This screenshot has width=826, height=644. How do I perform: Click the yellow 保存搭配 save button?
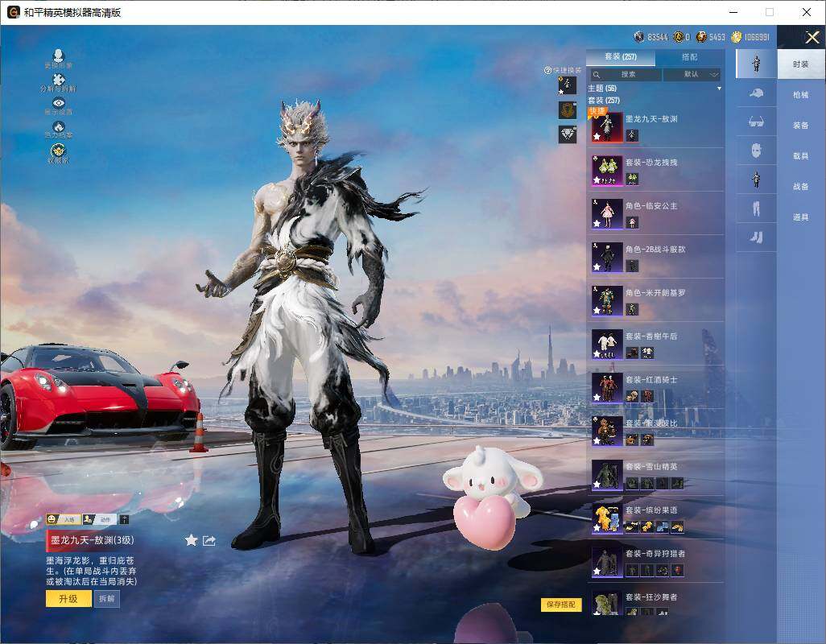coord(561,605)
